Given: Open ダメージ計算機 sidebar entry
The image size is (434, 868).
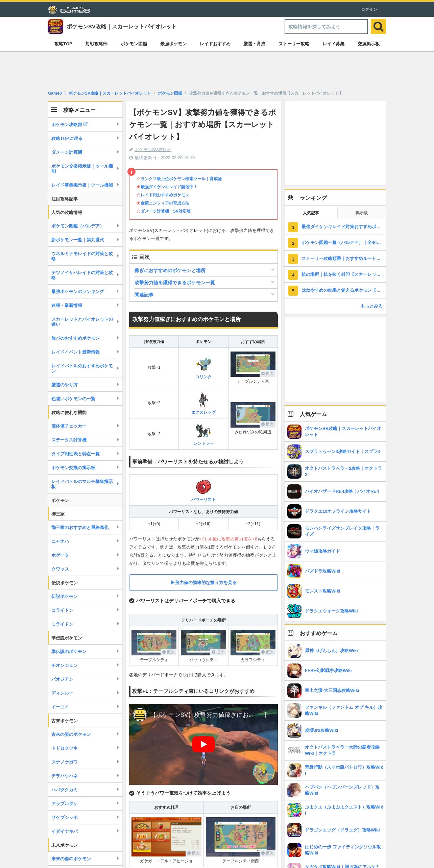Looking at the screenshot, I should coord(85,152).
